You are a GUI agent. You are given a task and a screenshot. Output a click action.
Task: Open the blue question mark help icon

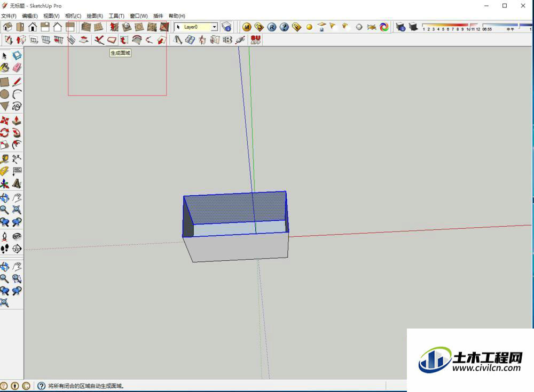click(x=285, y=27)
